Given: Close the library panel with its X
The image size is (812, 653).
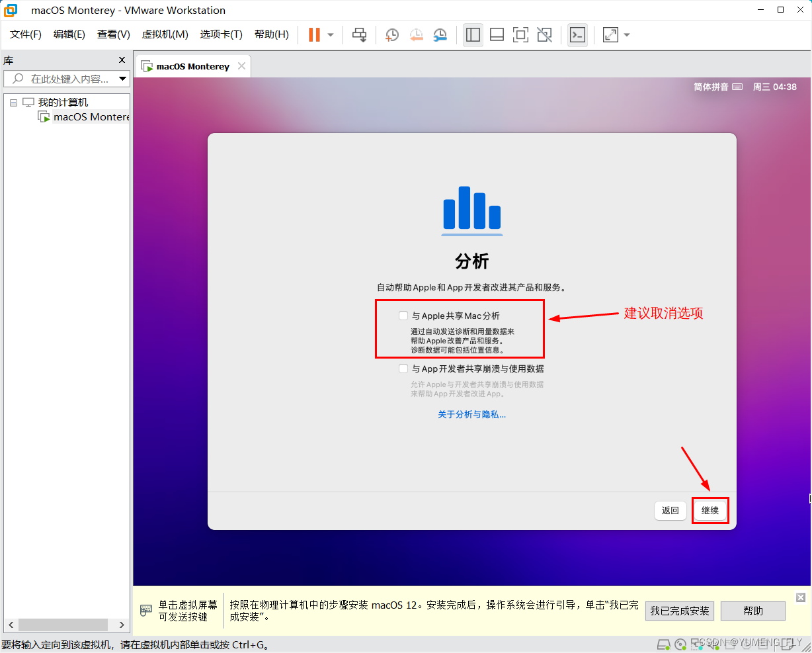Looking at the screenshot, I should [122, 60].
